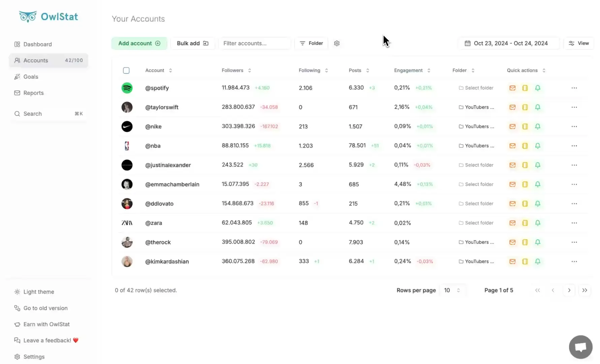The height and width of the screenshot is (364, 600).
Task: Expand Select folder for @justinalexander
Action: pos(476,165)
